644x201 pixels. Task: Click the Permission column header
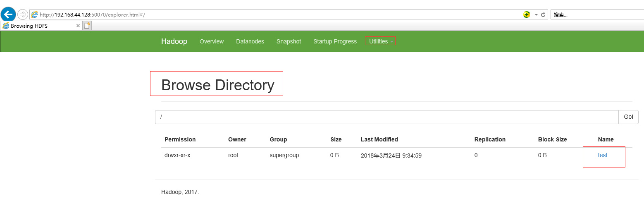click(x=180, y=139)
